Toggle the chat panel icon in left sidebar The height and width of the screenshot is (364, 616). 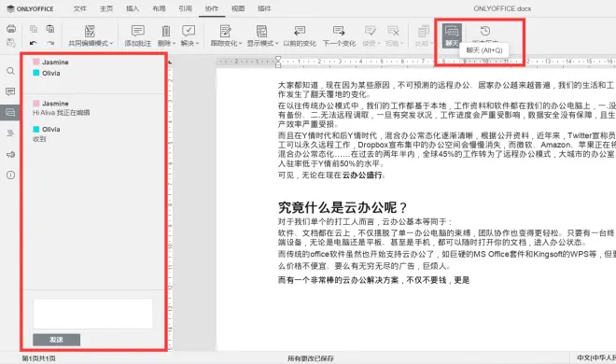coord(10,112)
